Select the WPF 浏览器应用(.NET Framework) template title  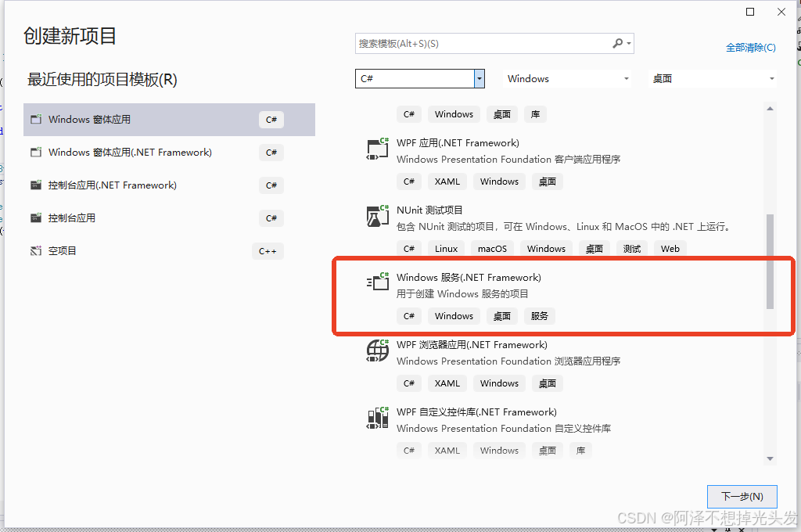[x=472, y=345]
